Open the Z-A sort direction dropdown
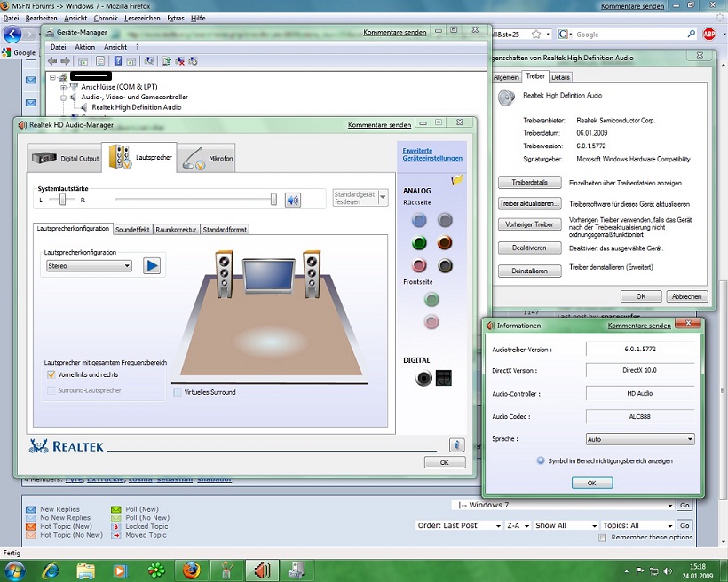 518,525
